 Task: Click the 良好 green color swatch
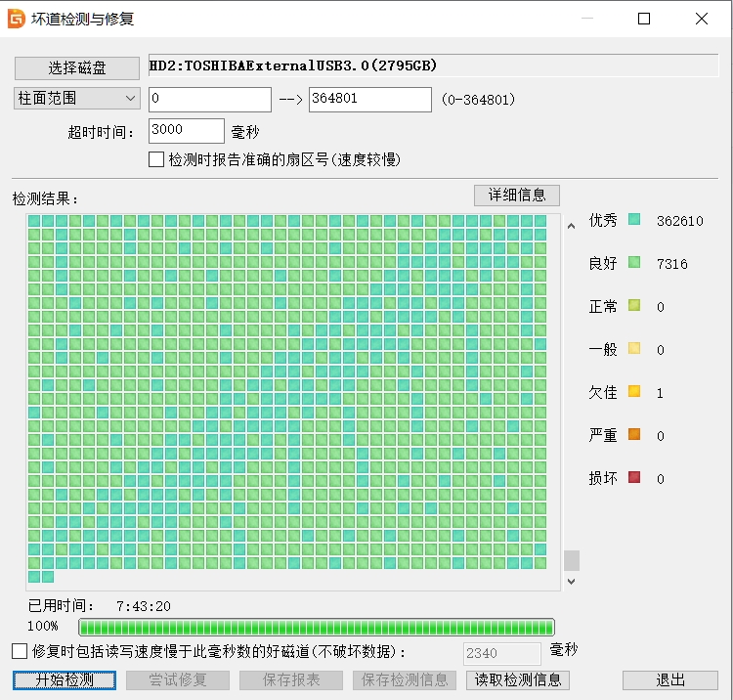pos(634,262)
